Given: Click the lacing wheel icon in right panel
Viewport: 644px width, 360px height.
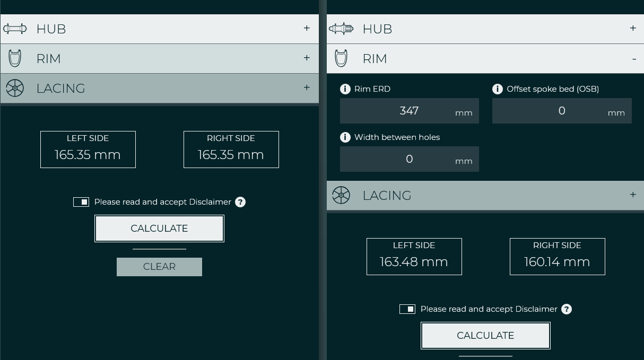Looking at the screenshot, I should click(341, 195).
